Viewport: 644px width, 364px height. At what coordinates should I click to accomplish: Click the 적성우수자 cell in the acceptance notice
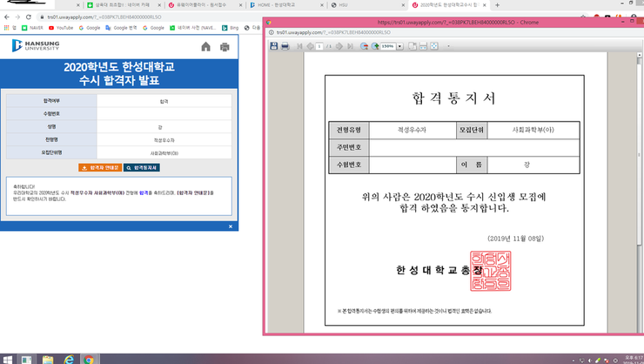(412, 130)
